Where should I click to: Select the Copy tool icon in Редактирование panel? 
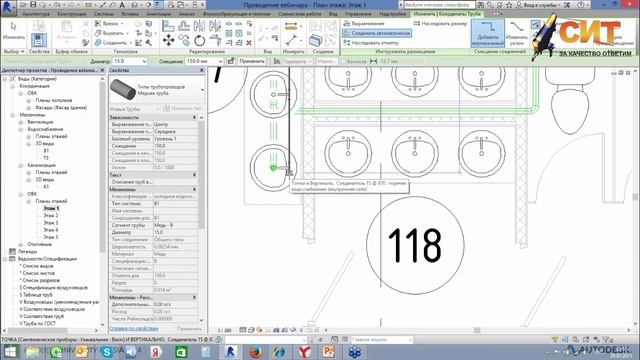pyautogui.click(x=184, y=40)
